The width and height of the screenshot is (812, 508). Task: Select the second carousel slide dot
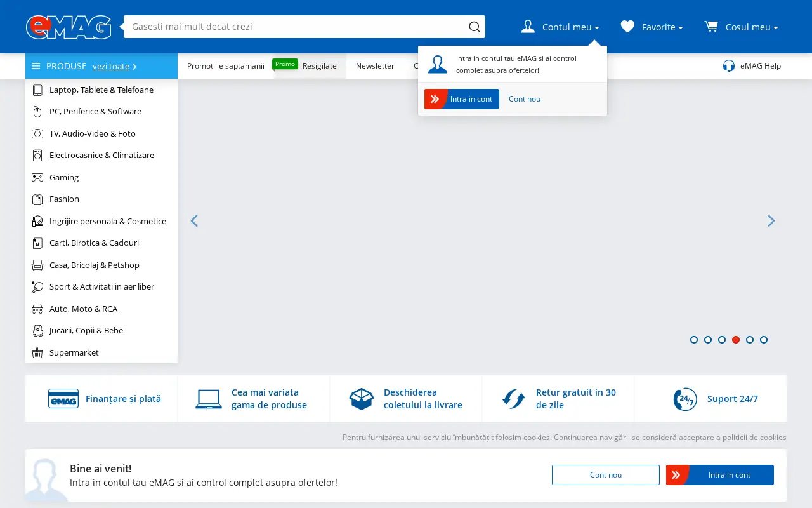708,340
